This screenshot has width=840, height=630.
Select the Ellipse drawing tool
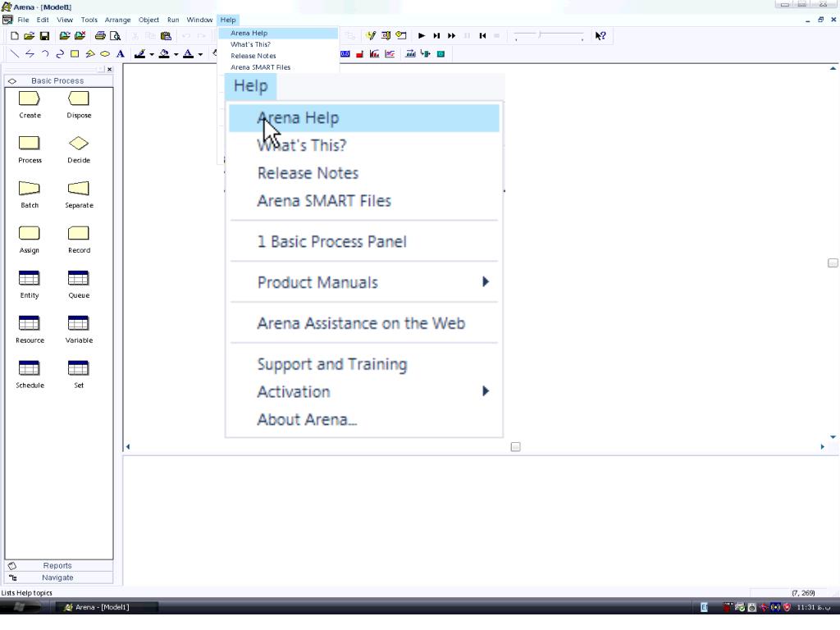click(105, 53)
